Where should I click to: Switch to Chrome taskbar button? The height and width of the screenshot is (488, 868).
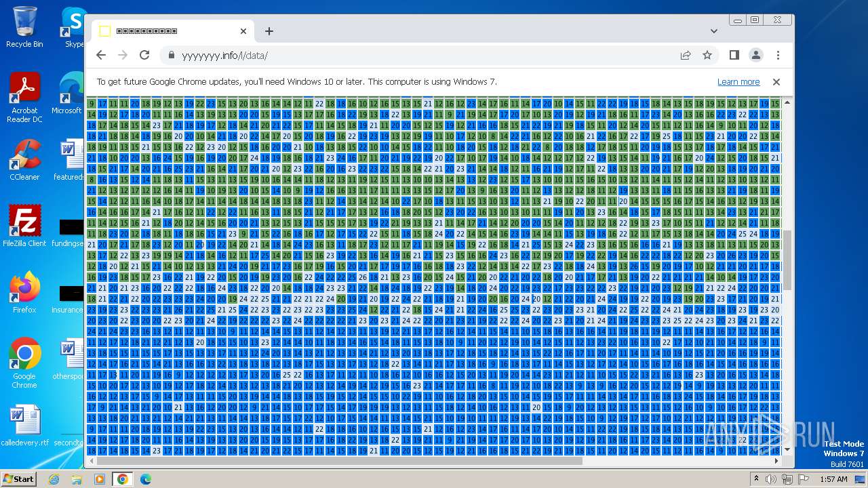pos(122,479)
